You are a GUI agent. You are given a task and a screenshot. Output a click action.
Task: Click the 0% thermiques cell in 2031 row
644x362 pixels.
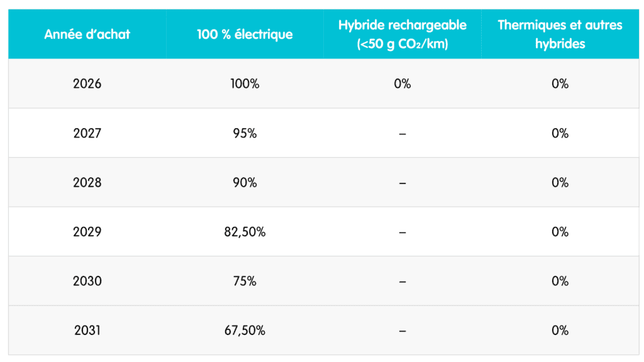point(560,331)
